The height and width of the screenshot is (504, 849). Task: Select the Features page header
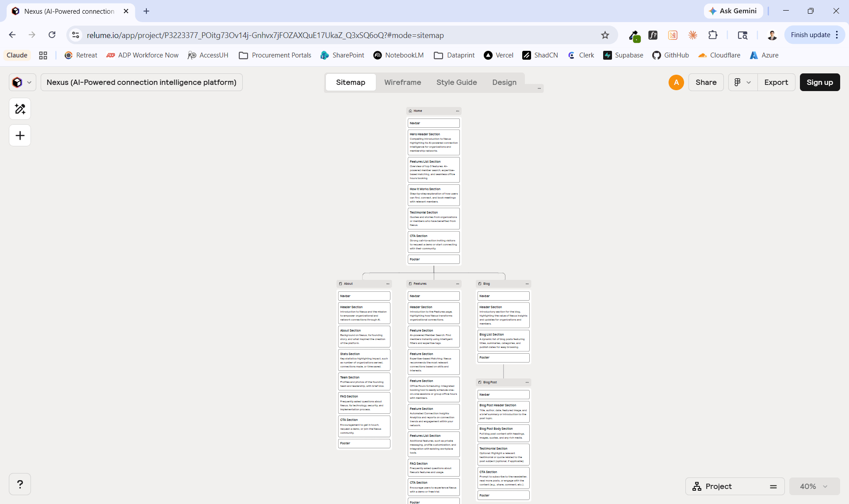[433, 284]
